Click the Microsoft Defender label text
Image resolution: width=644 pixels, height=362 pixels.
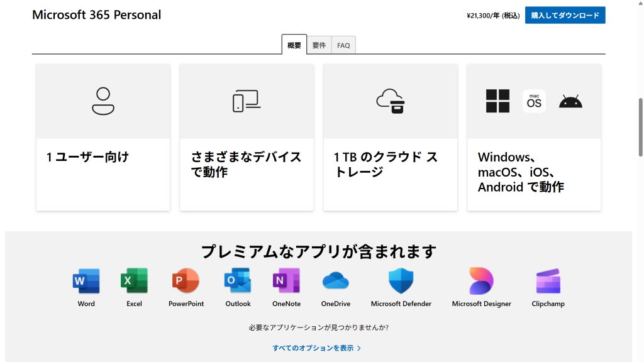[x=401, y=304]
